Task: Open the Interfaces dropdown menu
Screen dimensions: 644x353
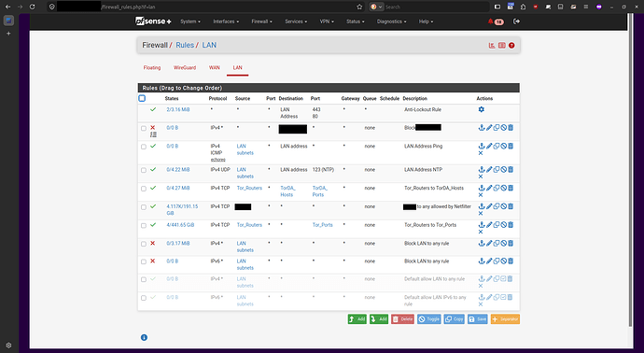Action: coord(226,21)
